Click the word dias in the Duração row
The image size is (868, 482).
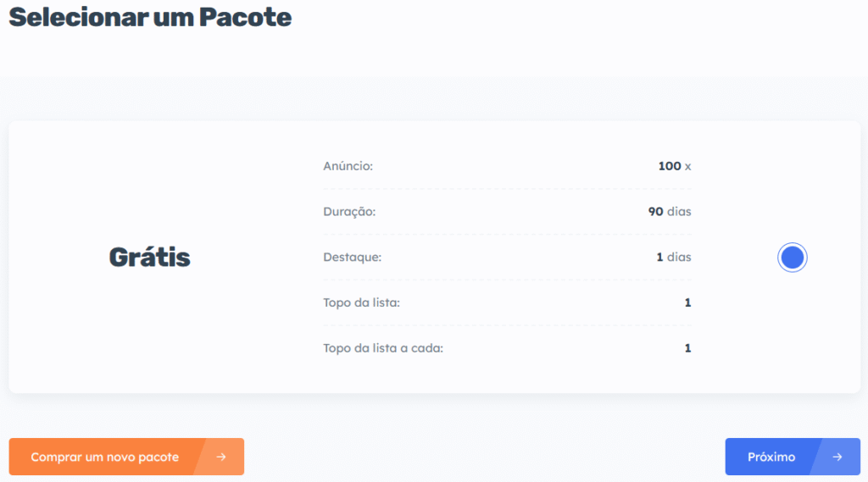pyautogui.click(x=679, y=212)
